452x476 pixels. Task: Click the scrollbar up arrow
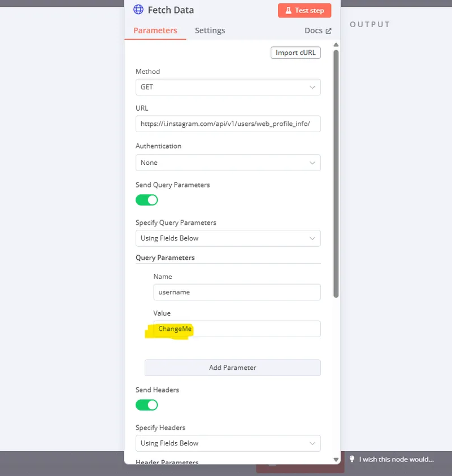336,45
